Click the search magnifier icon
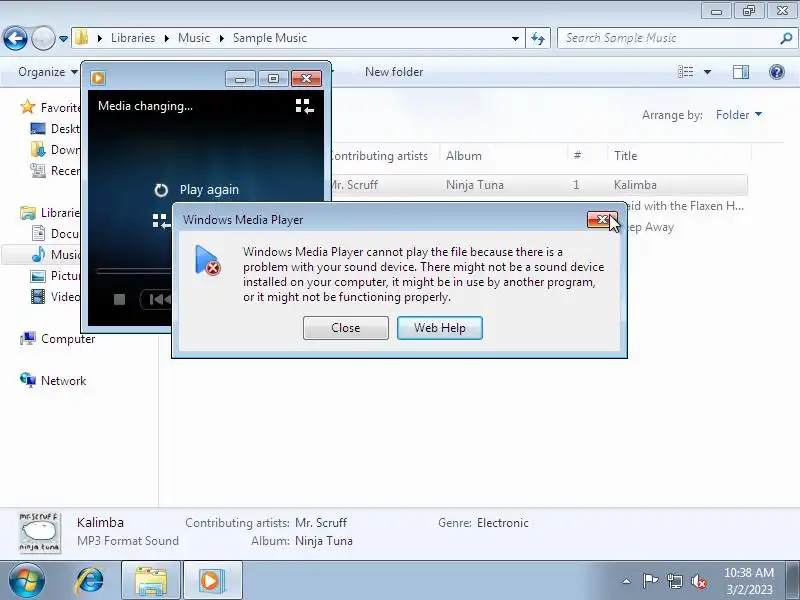The height and width of the screenshot is (600, 800). (x=786, y=38)
